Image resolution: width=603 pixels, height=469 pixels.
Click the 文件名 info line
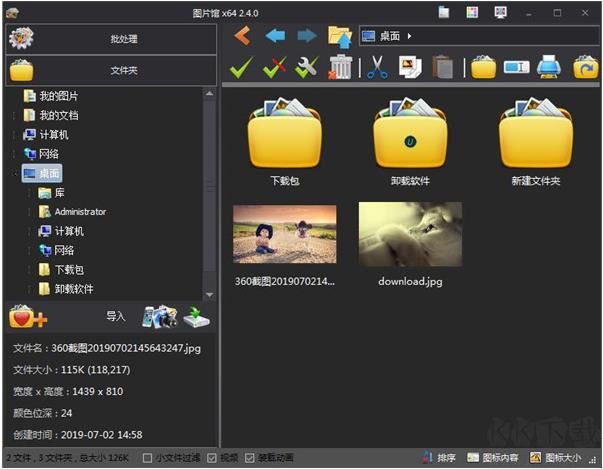point(107,348)
